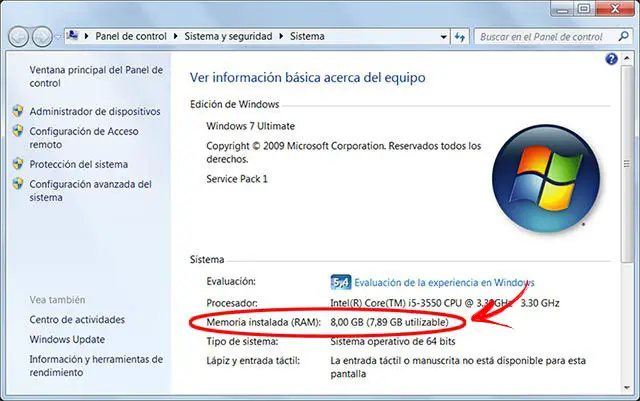Open 'Evaluación de la experiencia en Windows'

444,283
